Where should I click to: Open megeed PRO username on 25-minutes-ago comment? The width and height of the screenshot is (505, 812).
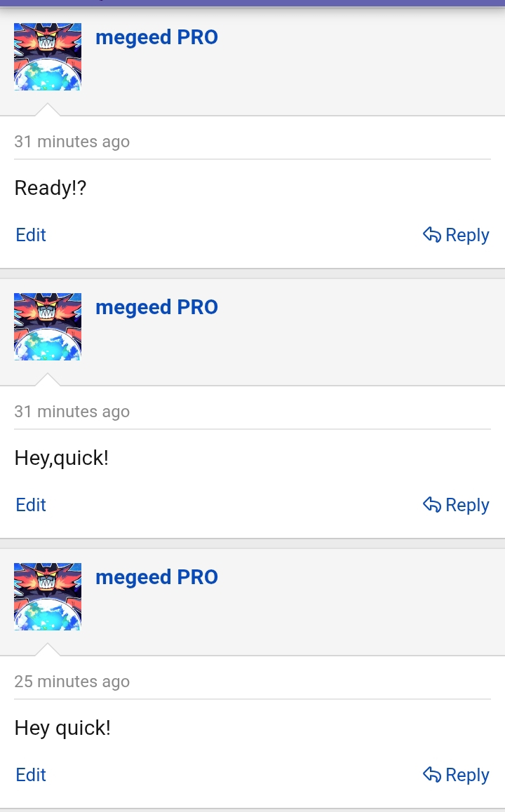point(156,577)
